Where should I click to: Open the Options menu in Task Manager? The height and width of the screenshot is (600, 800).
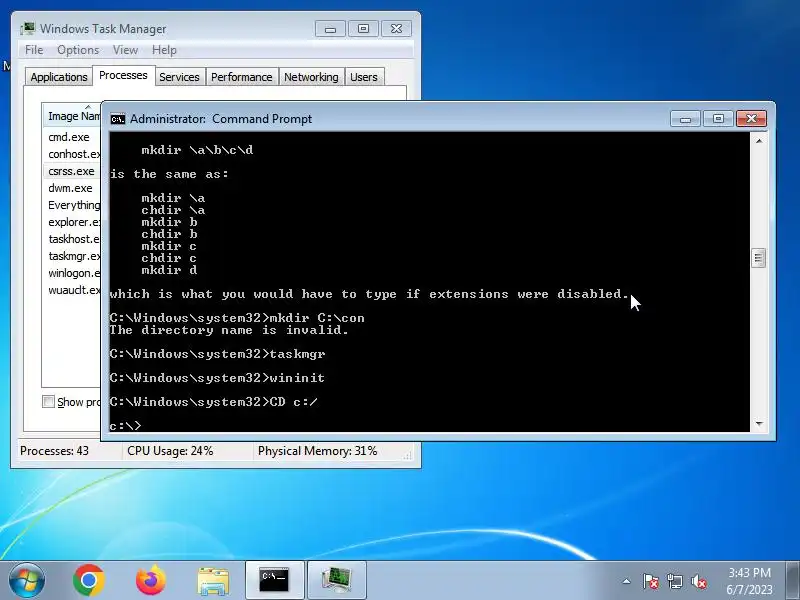click(x=78, y=50)
